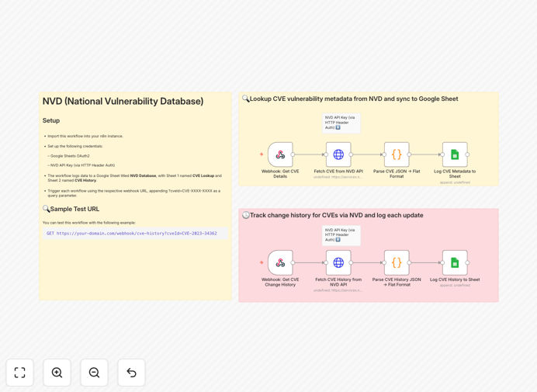Open the Log CVE History to Sheet node
The height and width of the screenshot is (392, 537).
[x=455, y=263]
